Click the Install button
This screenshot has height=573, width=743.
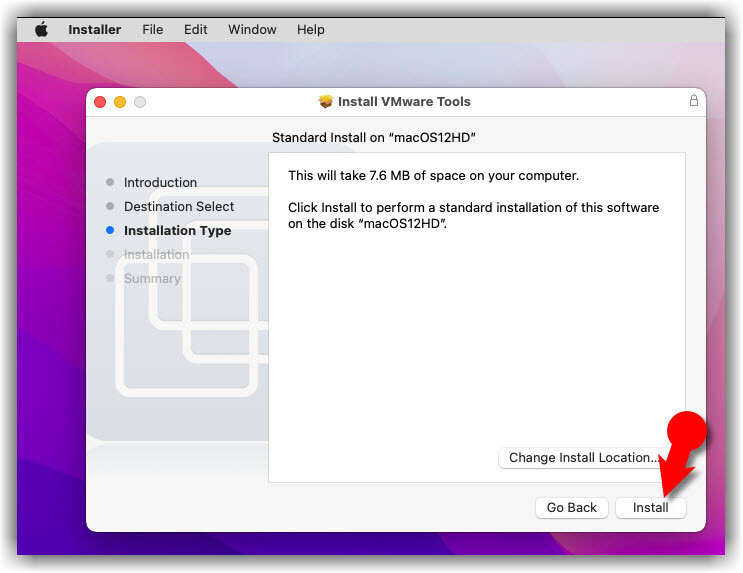point(650,507)
